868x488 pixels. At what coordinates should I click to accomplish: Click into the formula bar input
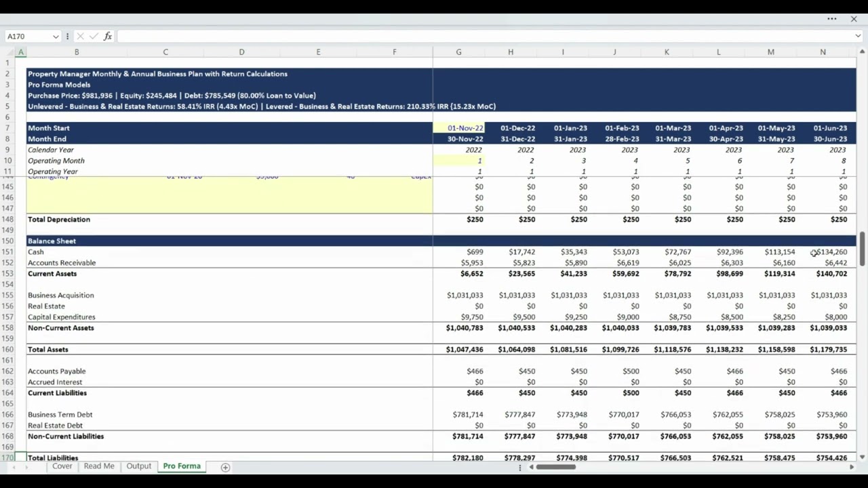(x=485, y=37)
